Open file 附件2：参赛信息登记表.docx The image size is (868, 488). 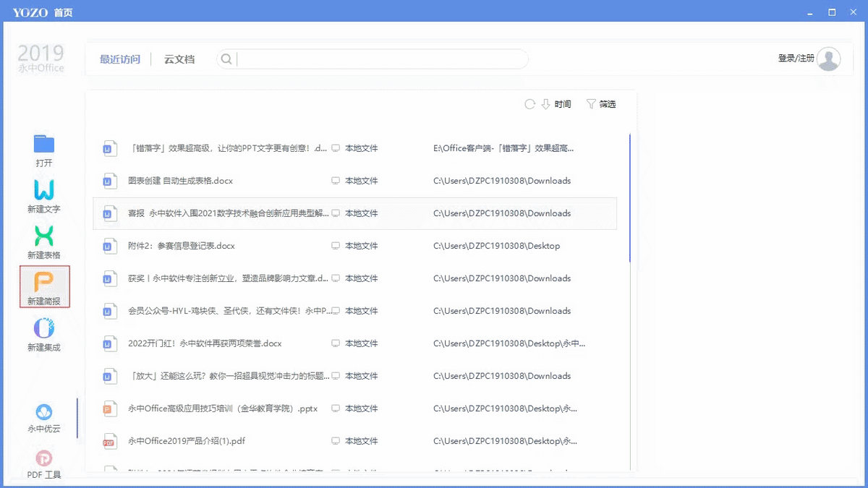coord(182,246)
